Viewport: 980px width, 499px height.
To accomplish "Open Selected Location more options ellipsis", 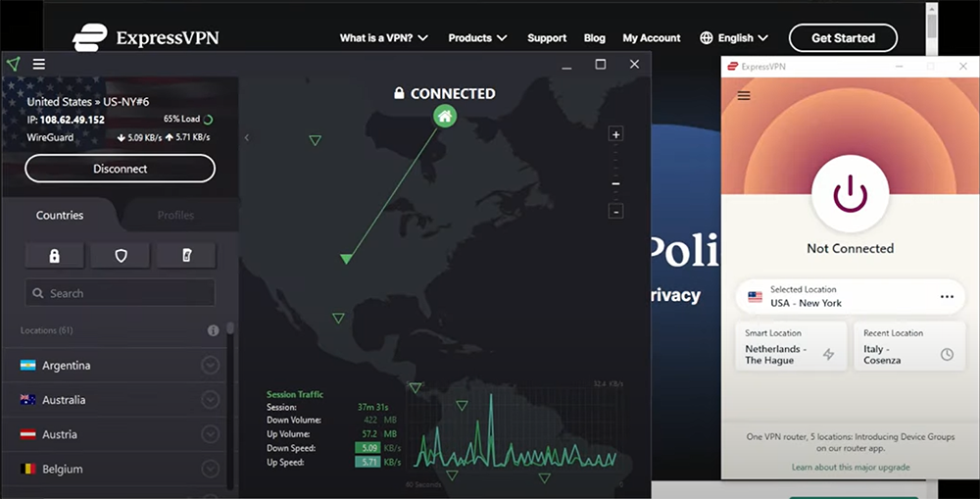I will click(947, 296).
